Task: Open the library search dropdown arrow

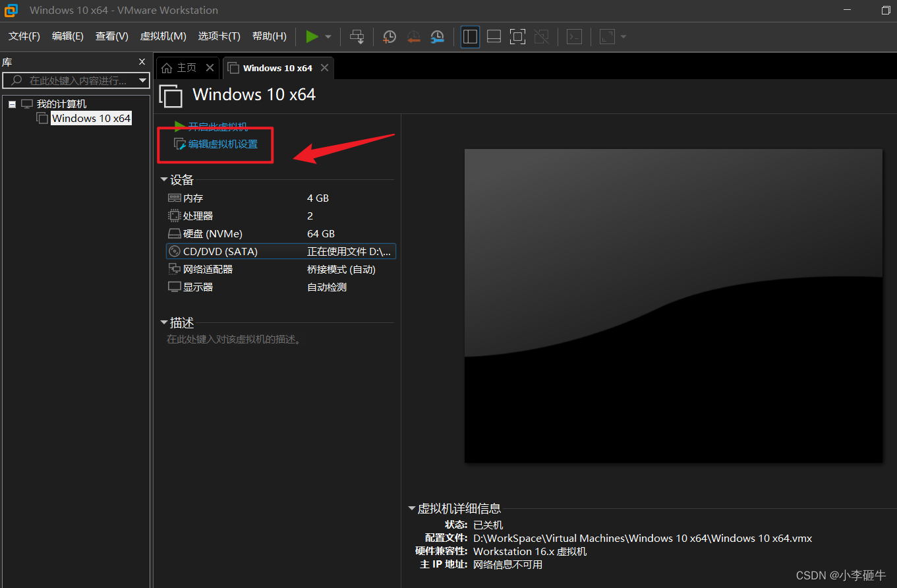Action: 143,80
